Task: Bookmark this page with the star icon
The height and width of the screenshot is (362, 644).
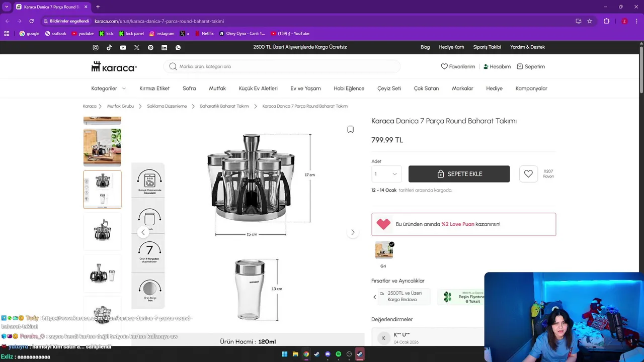Action: pyautogui.click(x=590, y=21)
